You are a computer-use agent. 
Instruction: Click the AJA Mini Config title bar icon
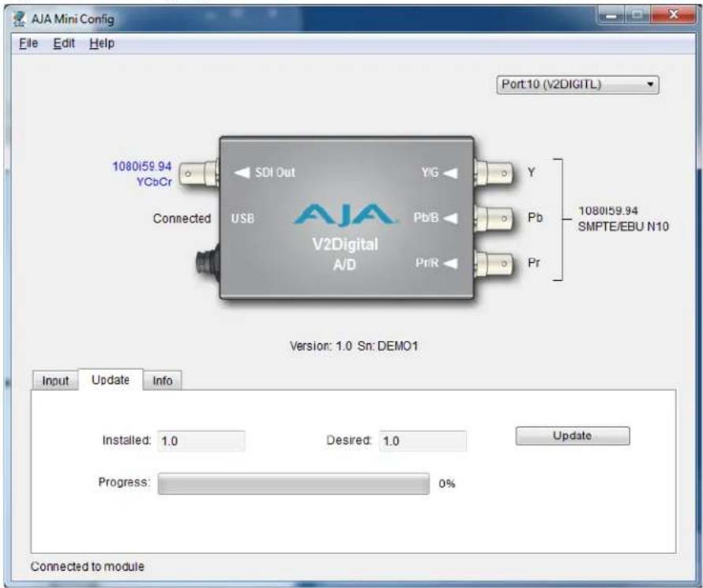coord(19,19)
